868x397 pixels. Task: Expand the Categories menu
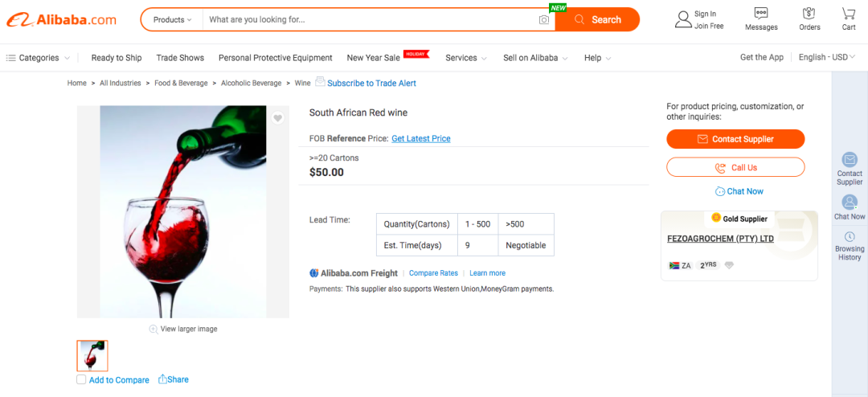(38, 58)
